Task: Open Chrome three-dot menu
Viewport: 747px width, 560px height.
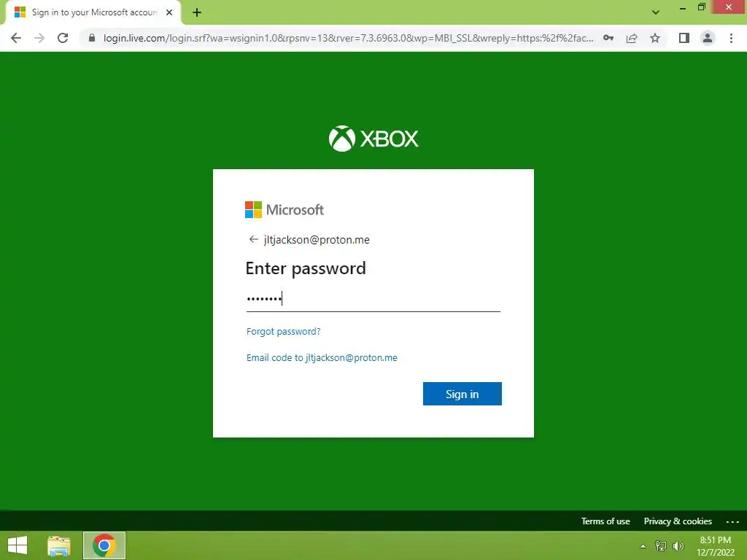Action: point(731,38)
